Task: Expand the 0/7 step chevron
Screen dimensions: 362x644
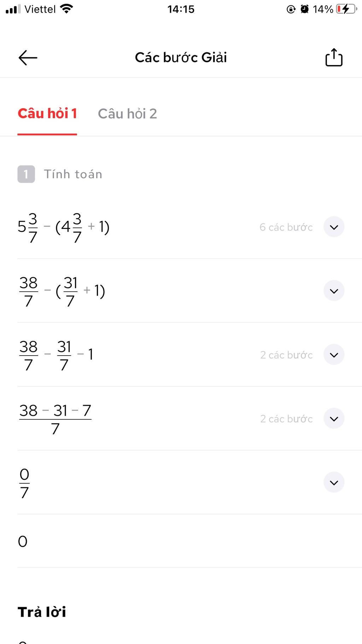Action: [334, 482]
